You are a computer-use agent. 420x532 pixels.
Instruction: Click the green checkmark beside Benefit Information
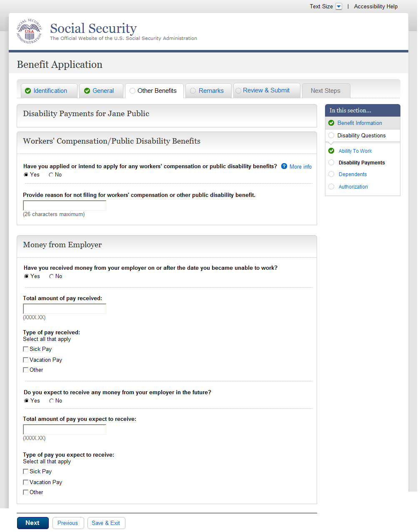coord(331,123)
